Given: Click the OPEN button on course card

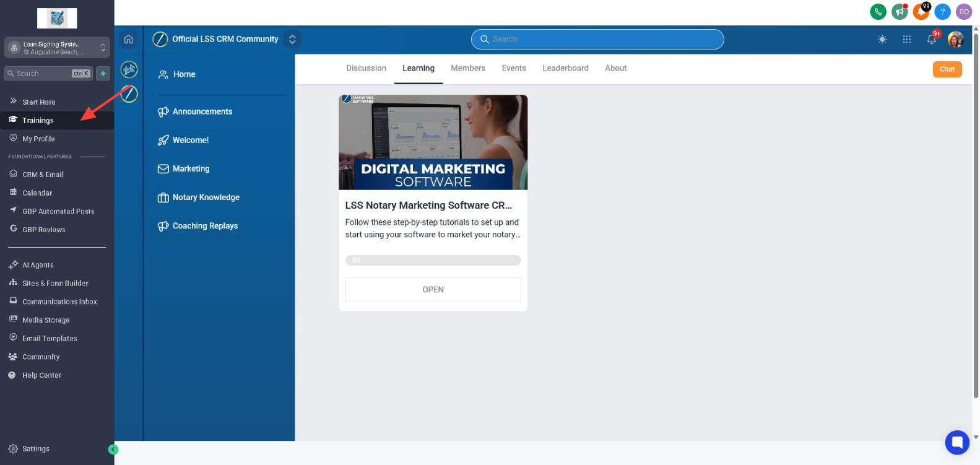Looking at the screenshot, I should point(433,290).
